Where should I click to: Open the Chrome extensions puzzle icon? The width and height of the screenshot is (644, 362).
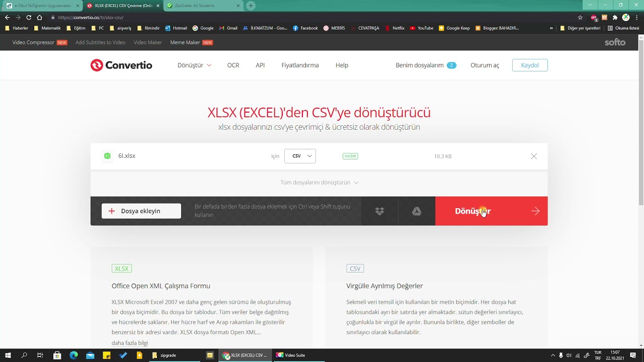point(615,17)
